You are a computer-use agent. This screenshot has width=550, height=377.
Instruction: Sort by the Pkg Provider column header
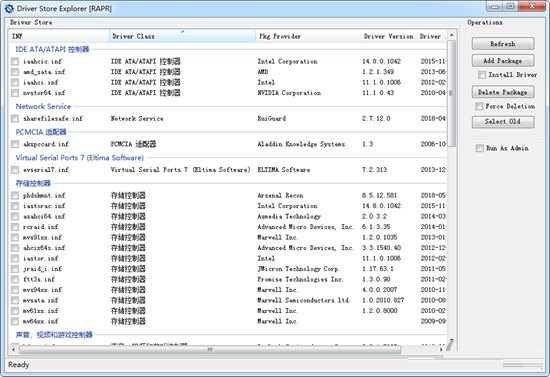(x=308, y=36)
